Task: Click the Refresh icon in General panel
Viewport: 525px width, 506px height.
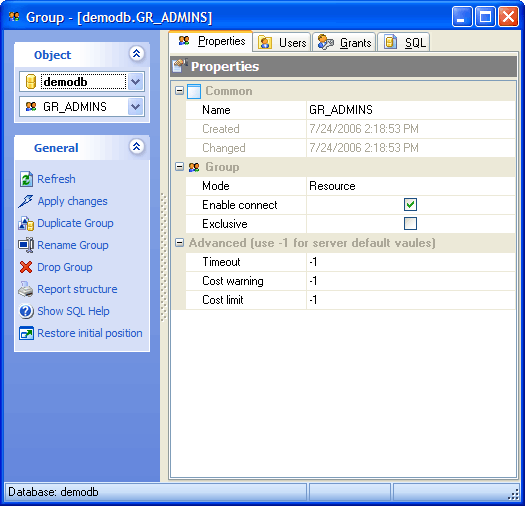Action: [26, 179]
